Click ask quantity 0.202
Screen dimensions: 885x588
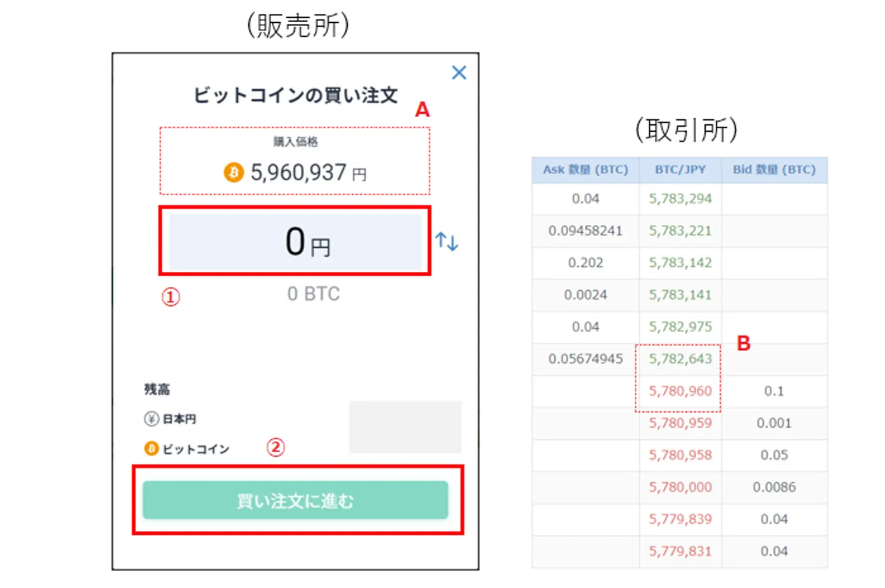(x=585, y=263)
